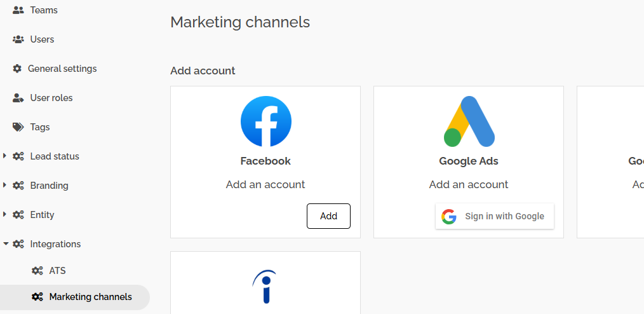Open Users in the sidebar
The image size is (644, 314).
42,39
